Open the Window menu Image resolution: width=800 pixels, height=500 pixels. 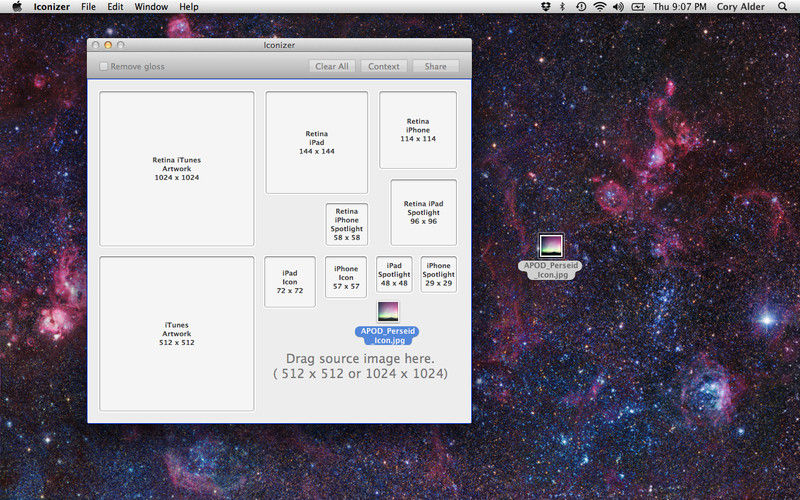click(151, 7)
